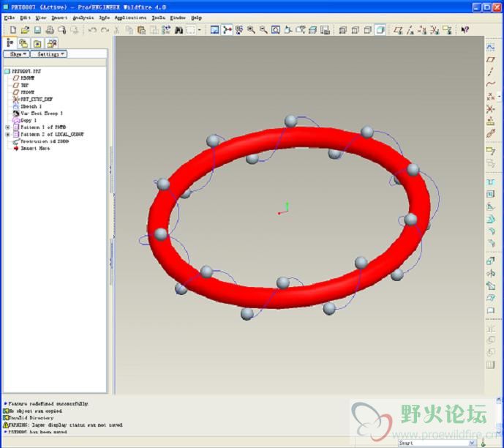504x448 pixels.
Task: Select the Datum Point tool in right toolbar
Action: [x=491, y=96]
